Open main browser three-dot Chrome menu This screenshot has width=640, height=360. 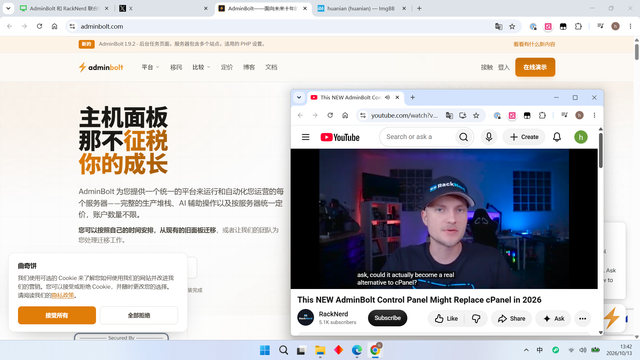pos(630,27)
